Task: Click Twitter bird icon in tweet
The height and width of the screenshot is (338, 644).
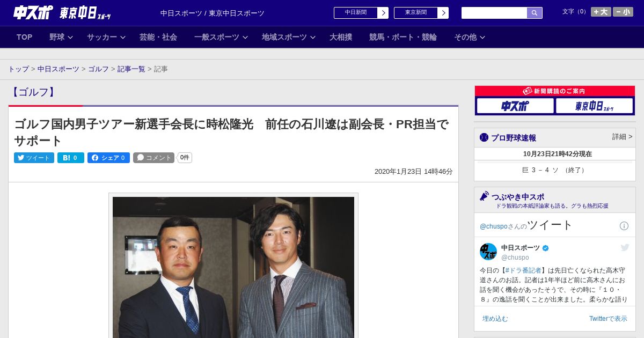Action: tap(625, 247)
